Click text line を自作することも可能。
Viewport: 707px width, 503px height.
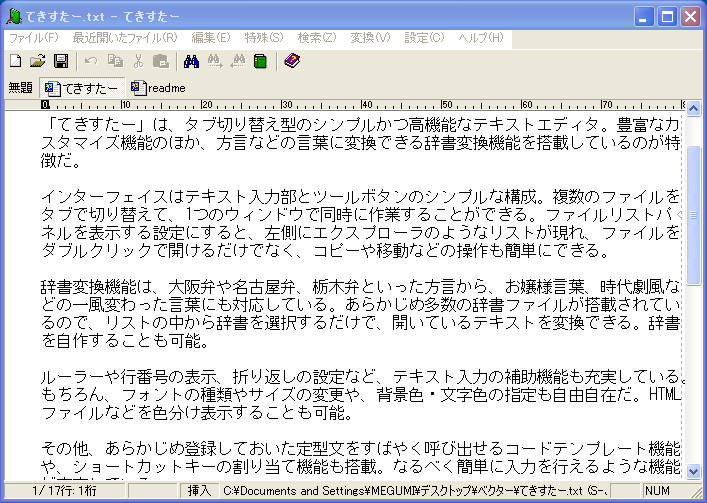[125, 341]
